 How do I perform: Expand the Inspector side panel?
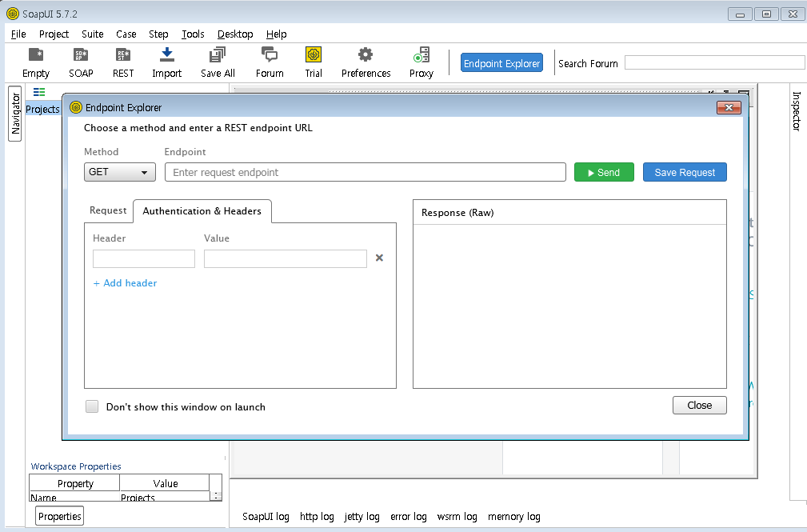(x=796, y=110)
